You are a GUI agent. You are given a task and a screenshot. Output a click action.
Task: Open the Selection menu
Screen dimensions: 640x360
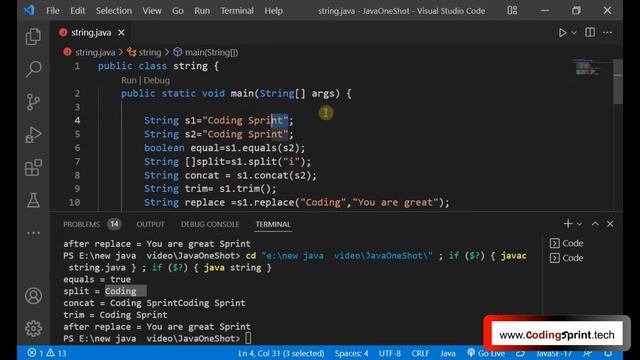(x=113, y=11)
